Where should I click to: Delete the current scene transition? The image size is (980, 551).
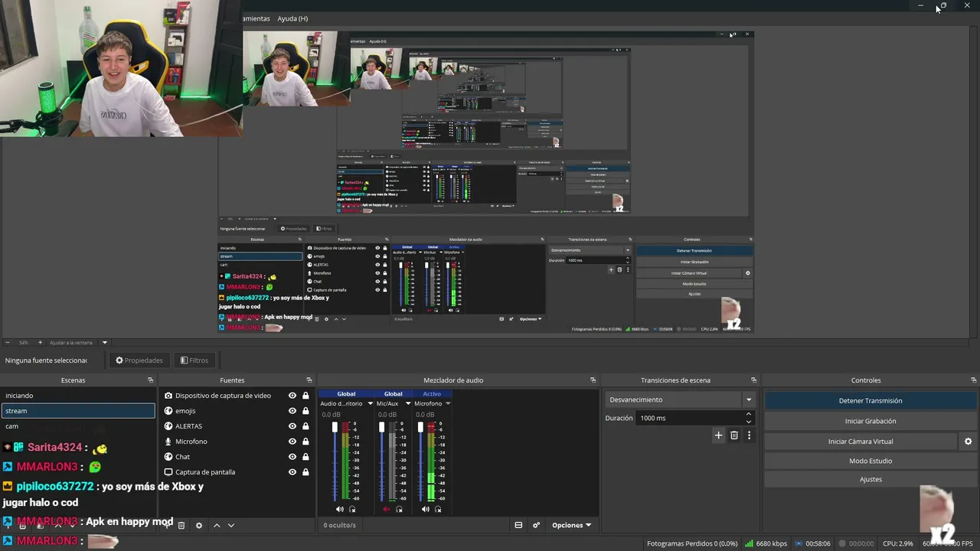pos(734,435)
